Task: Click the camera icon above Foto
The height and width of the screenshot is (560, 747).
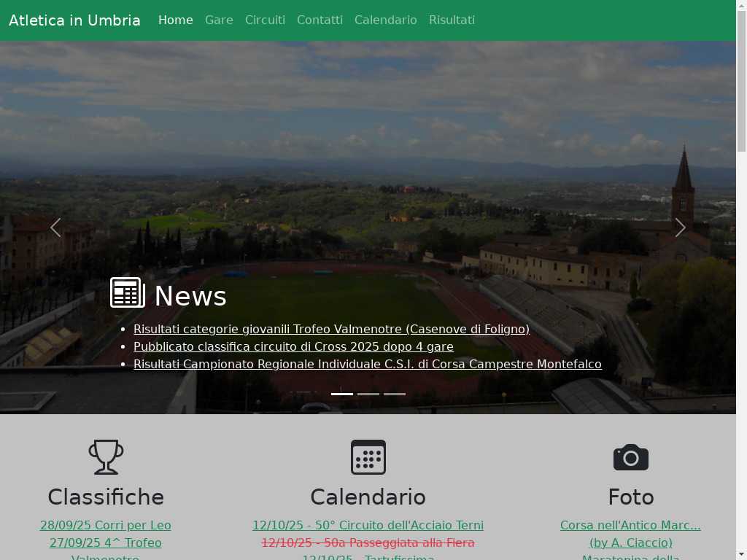Action: point(630,457)
